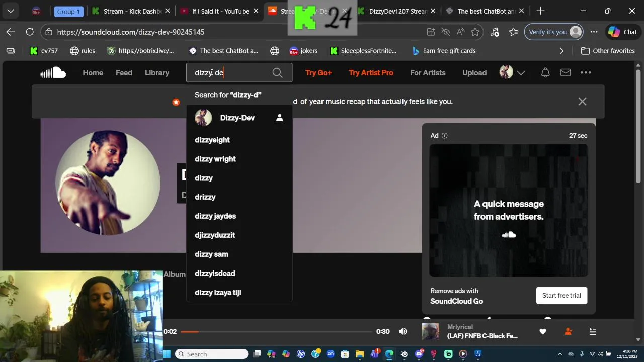The image size is (644, 362).
Task: Select 'djizzyduzzit' suggestion
Action: tap(239, 235)
